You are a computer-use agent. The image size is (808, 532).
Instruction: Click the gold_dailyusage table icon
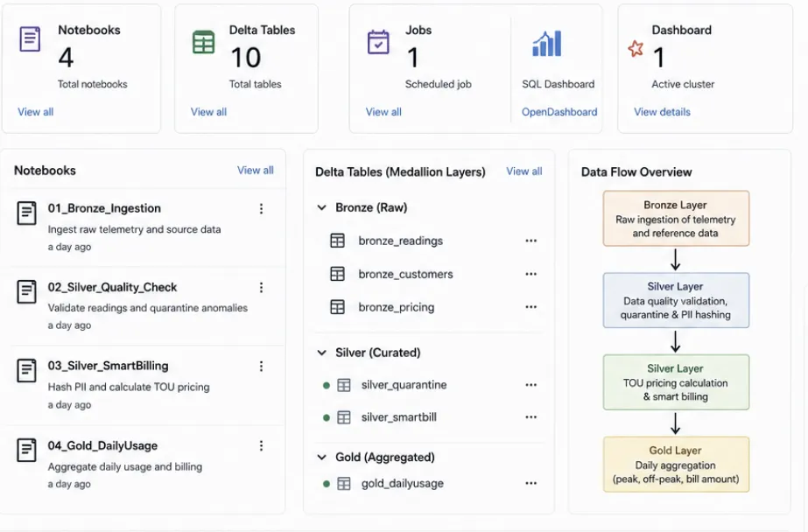[x=344, y=484]
